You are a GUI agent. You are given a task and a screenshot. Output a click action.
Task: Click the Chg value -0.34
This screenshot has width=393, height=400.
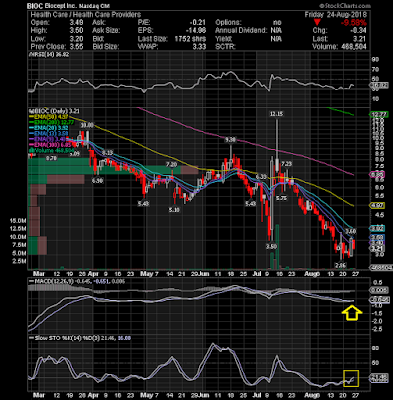point(359,31)
